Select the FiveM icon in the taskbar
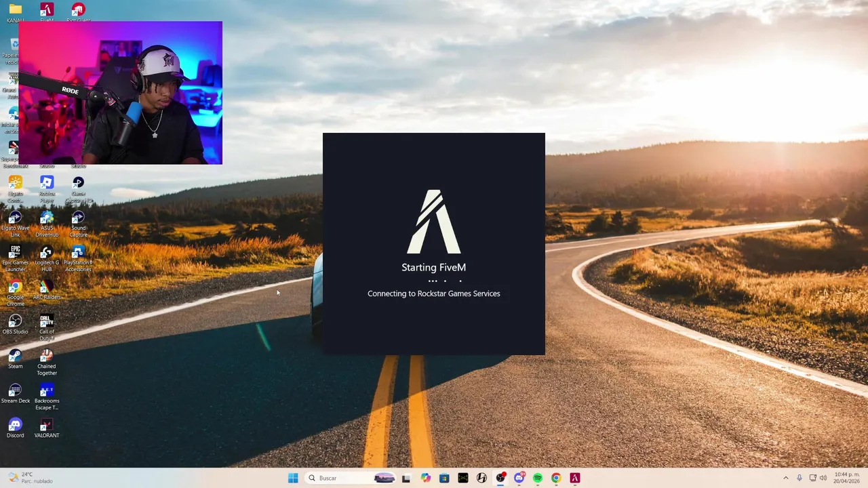This screenshot has width=868, height=488. (575, 478)
